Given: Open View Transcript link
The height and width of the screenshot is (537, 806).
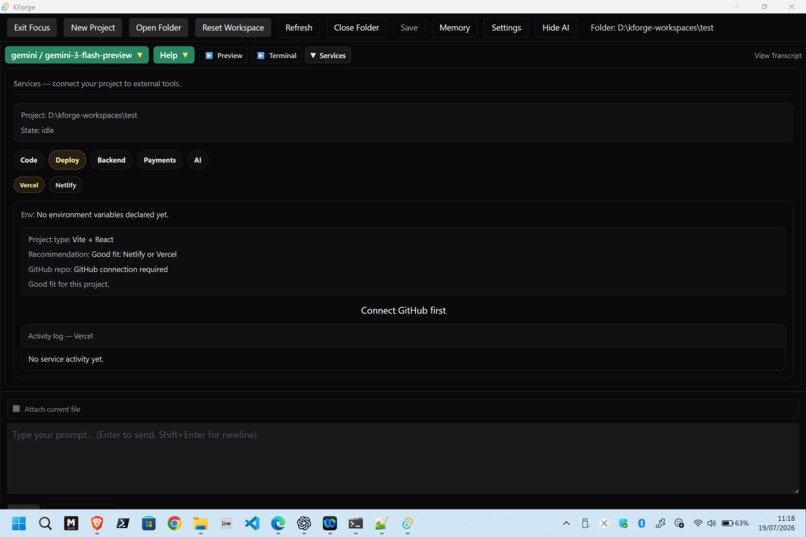Looking at the screenshot, I should point(778,55).
